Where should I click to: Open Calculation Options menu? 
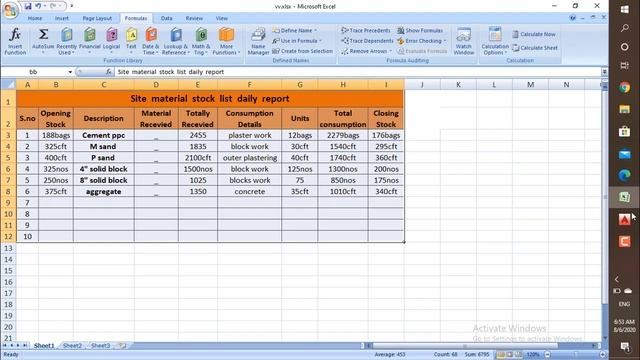495,41
